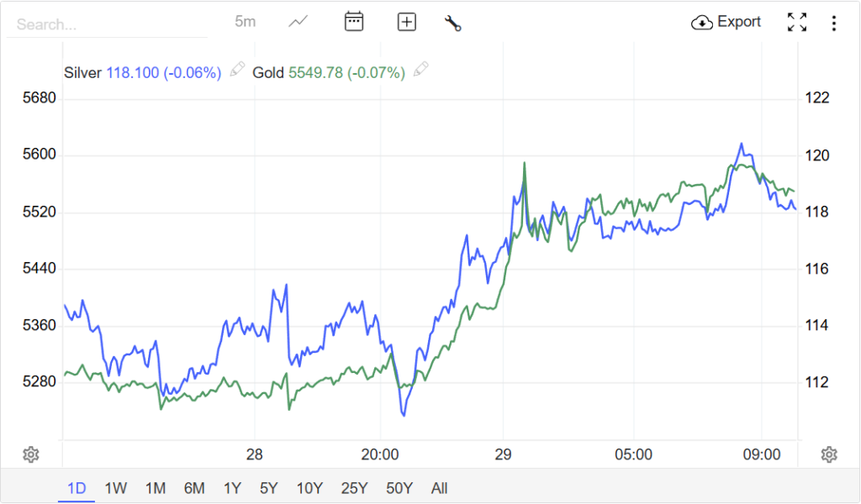861x504 pixels.
Task: Switch to the 1W time range
Action: click(x=115, y=488)
